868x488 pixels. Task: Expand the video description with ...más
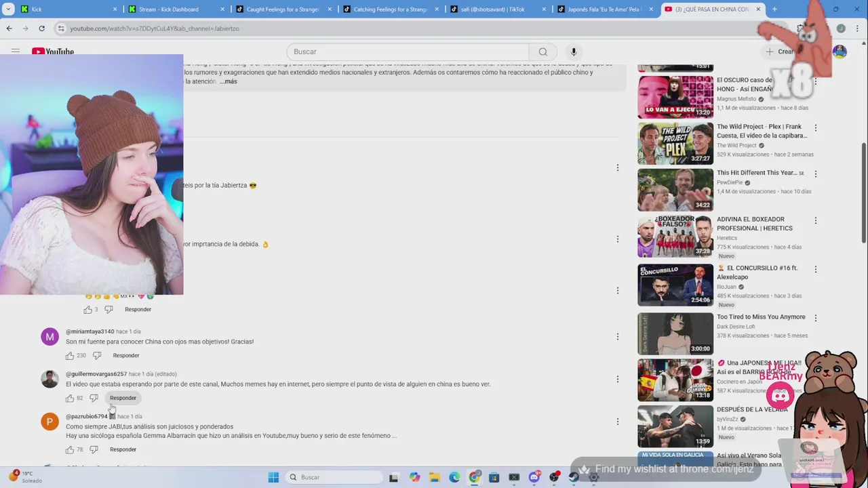click(228, 81)
